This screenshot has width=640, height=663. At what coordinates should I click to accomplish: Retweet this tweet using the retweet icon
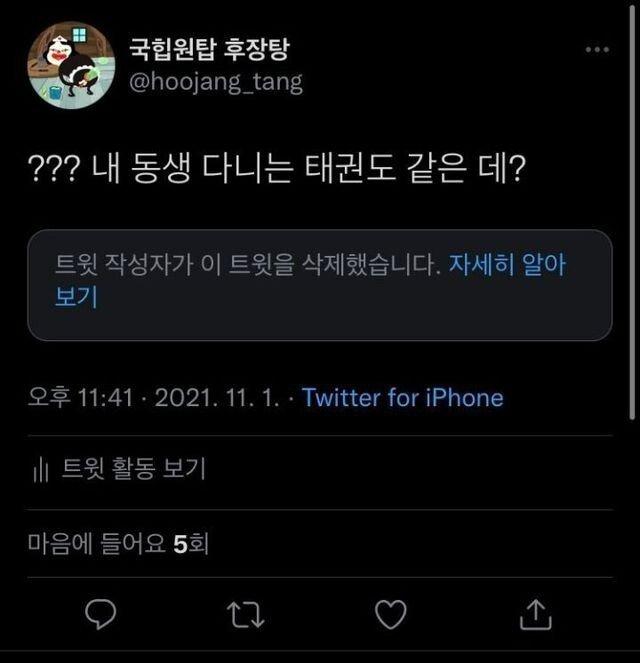244,612
